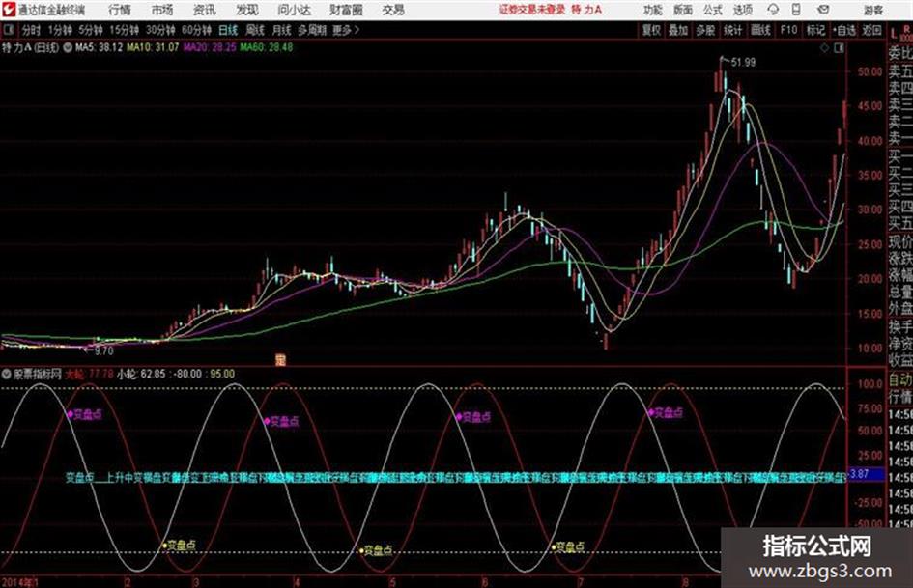Image resolution: width=913 pixels, height=588 pixels.
Task: Click the 复权 toolbar button
Action: click(x=651, y=30)
